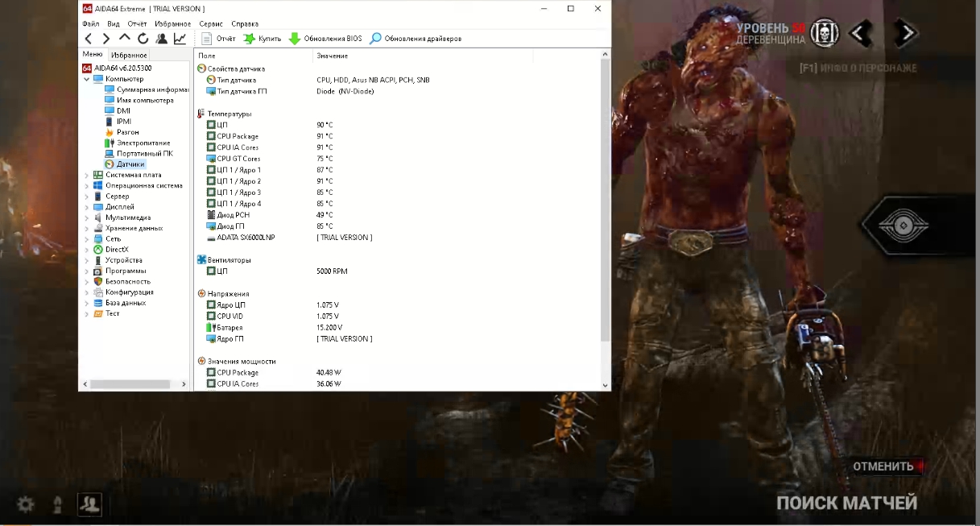Screen dimensions: 980x526
Task: Collapse the Компьютер tree node
Action: (x=87, y=79)
